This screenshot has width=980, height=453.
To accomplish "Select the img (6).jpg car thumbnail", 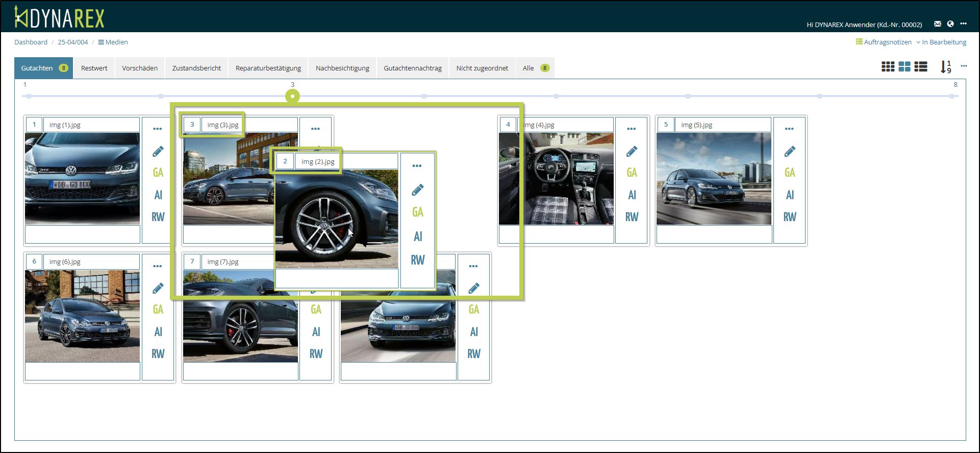I will click(x=82, y=316).
